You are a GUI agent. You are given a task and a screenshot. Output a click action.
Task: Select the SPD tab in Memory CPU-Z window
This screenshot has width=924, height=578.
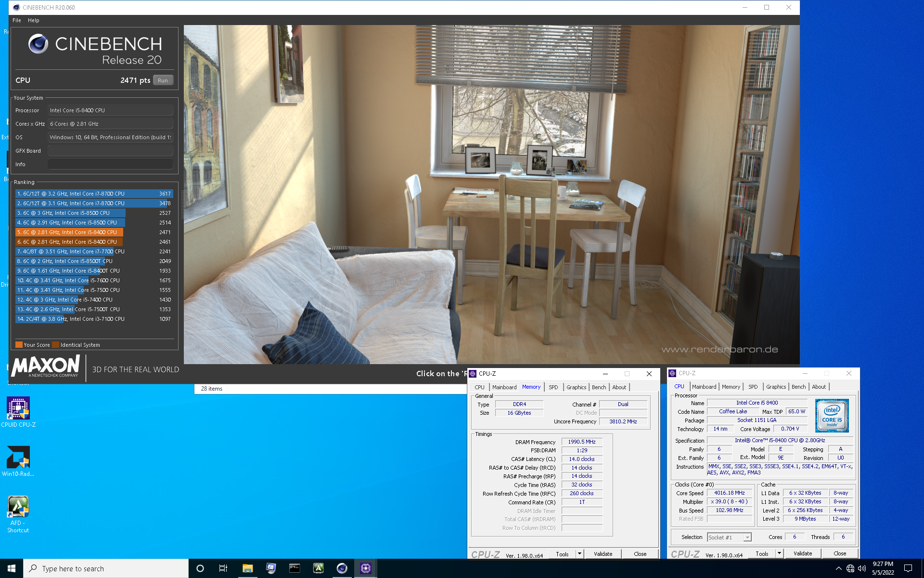pos(553,387)
